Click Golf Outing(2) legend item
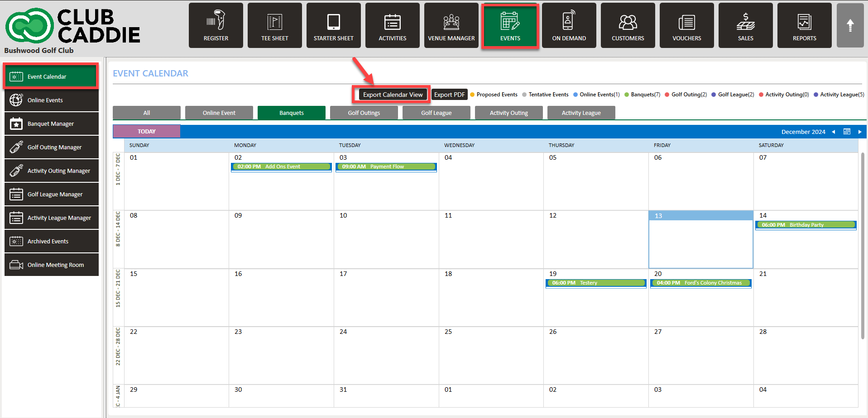This screenshot has height=418, width=868. [686, 95]
